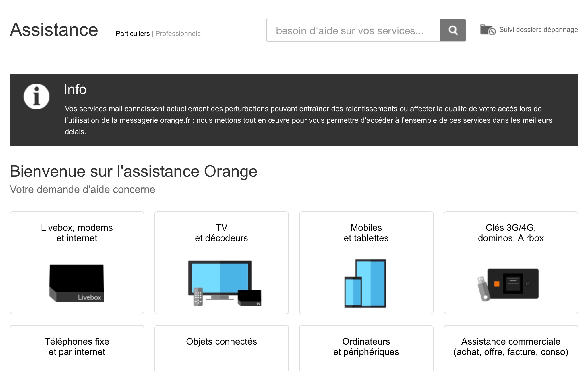Click the Assistance page heading
Screen dimensions: 588x371
click(x=54, y=30)
